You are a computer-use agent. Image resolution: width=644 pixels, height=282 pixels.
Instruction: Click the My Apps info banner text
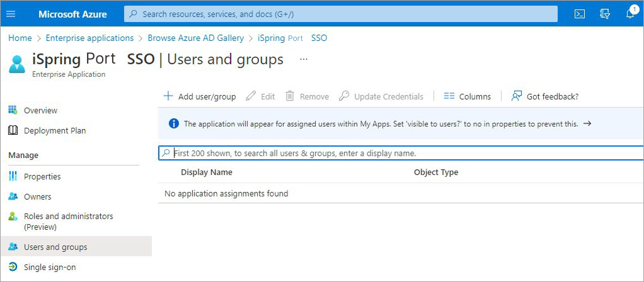tap(381, 123)
